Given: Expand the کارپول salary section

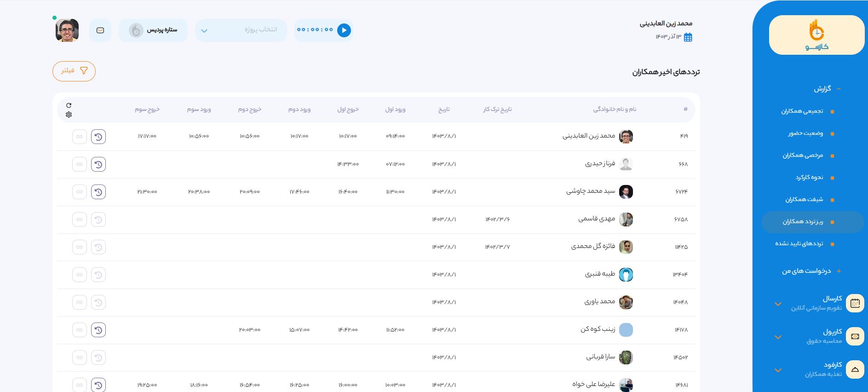Looking at the screenshot, I should point(778,337).
